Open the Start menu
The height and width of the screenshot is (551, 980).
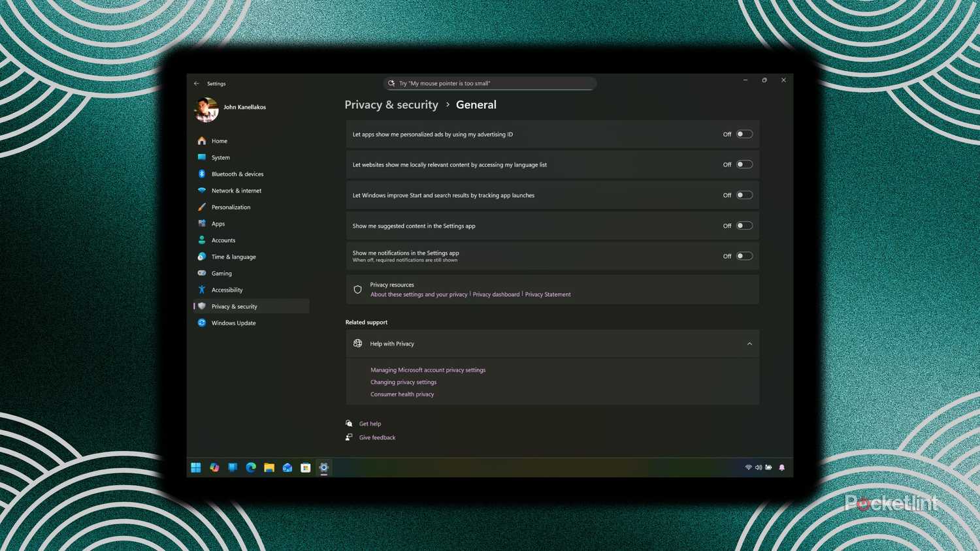[x=196, y=467]
